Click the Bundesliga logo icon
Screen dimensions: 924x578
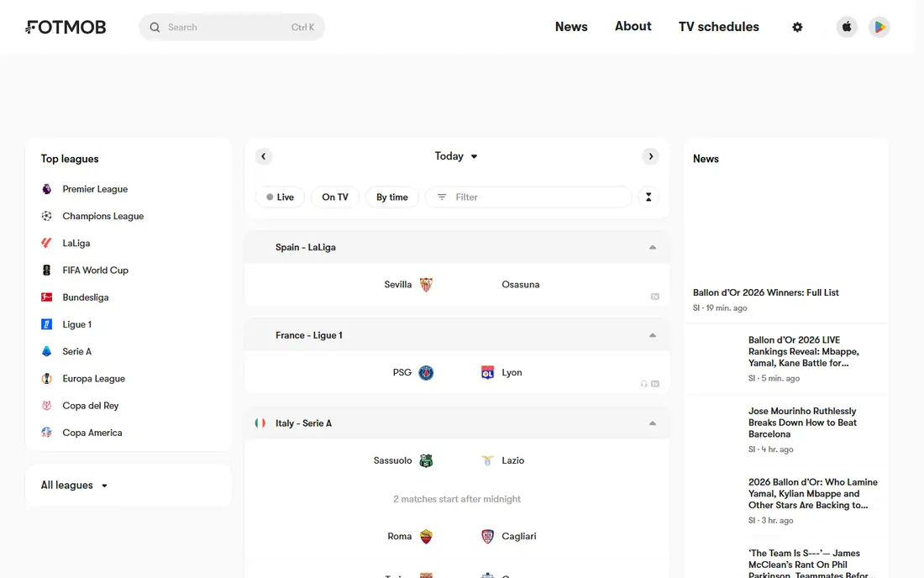tap(46, 297)
